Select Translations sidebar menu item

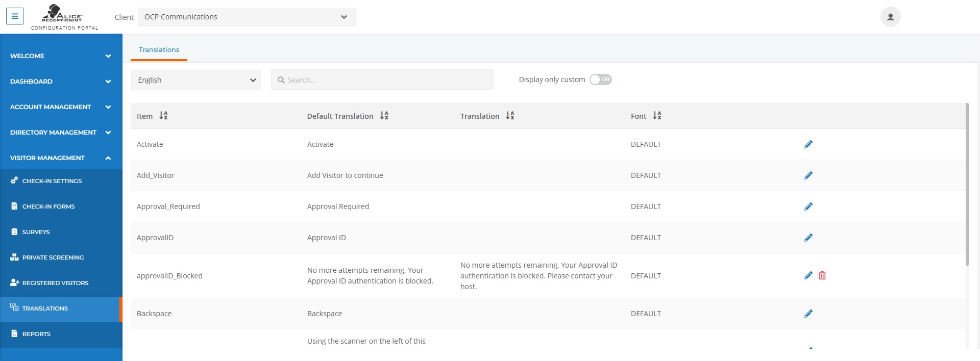click(61, 308)
